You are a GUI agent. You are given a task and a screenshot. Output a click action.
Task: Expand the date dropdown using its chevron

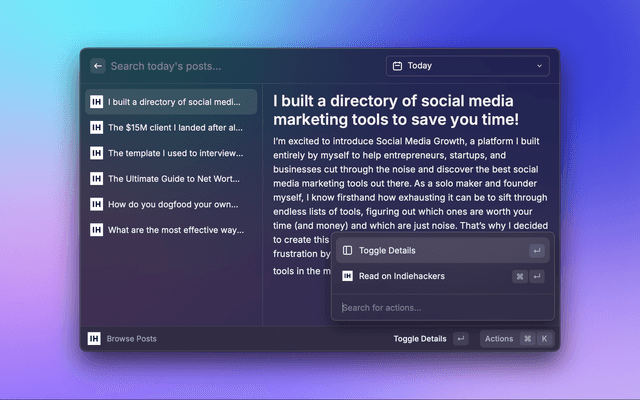click(x=540, y=66)
